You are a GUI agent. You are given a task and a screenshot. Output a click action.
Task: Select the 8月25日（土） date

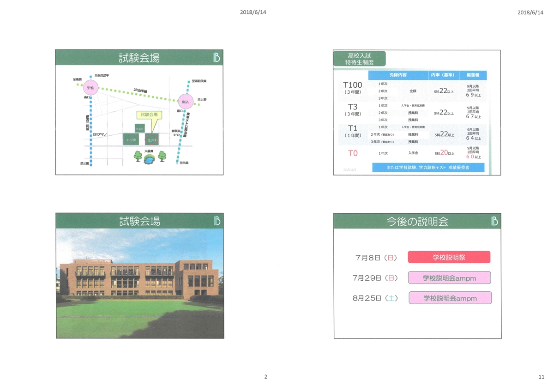[x=375, y=298]
